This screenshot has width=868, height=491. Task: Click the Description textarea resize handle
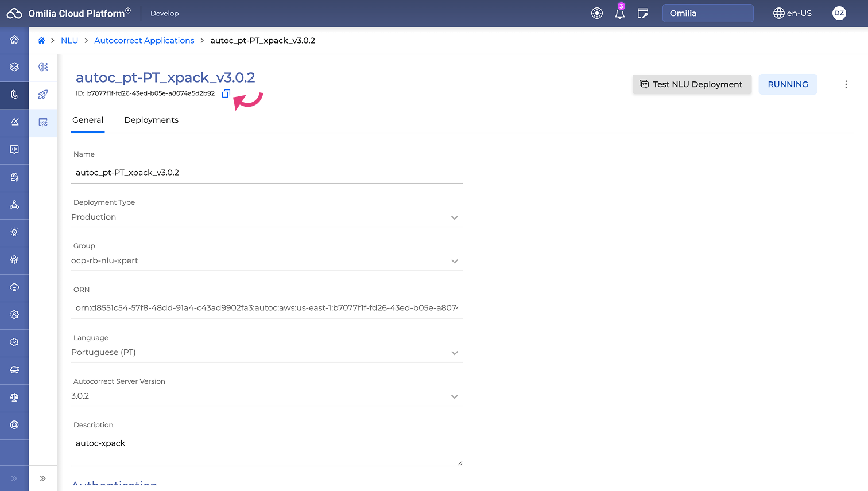(x=460, y=463)
